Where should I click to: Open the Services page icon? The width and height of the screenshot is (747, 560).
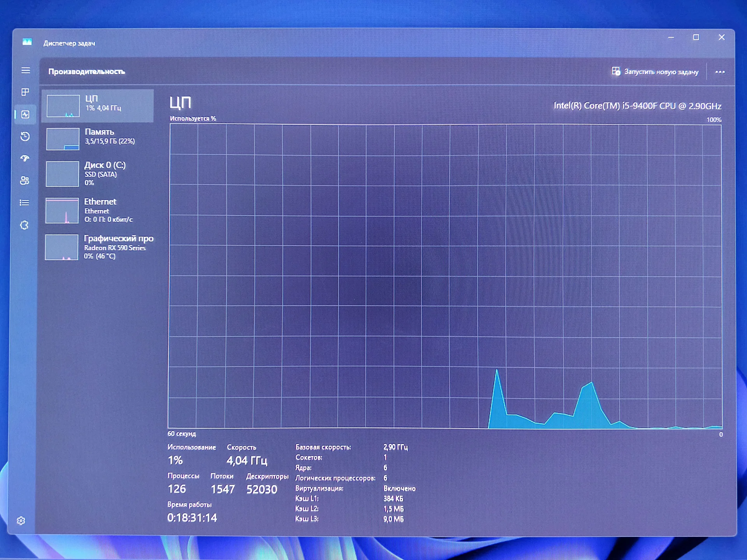[24, 225]
